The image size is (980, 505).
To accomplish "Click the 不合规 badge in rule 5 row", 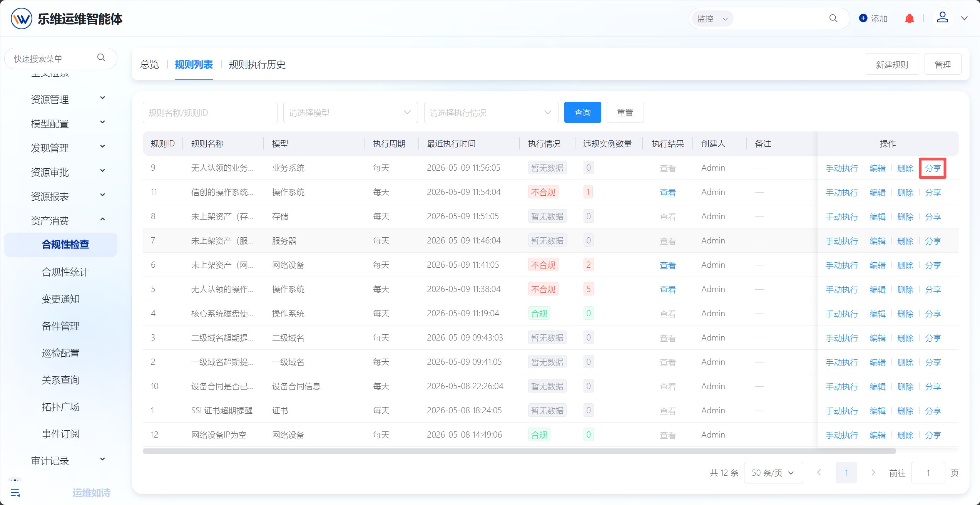I will [x=543, y=289].
